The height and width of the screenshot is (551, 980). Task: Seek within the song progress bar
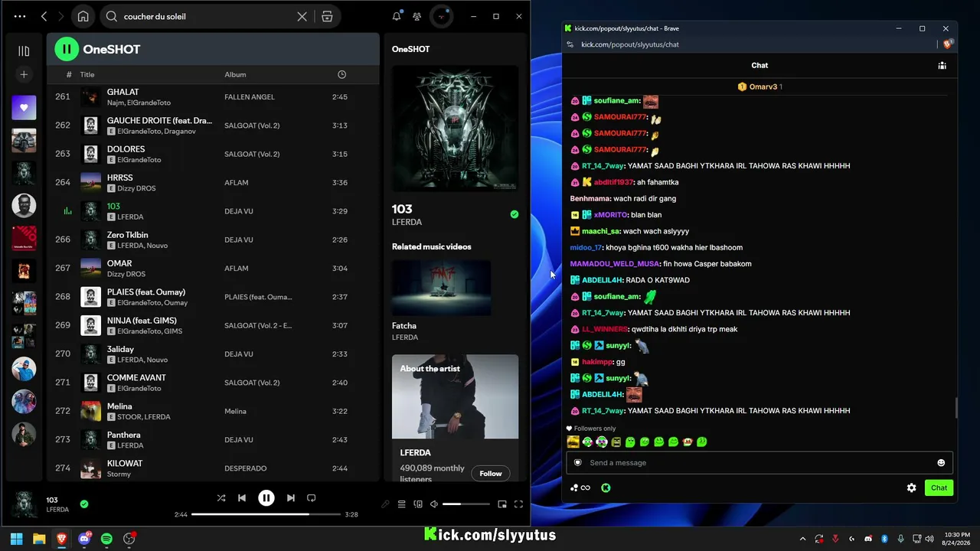pos(266,514)
